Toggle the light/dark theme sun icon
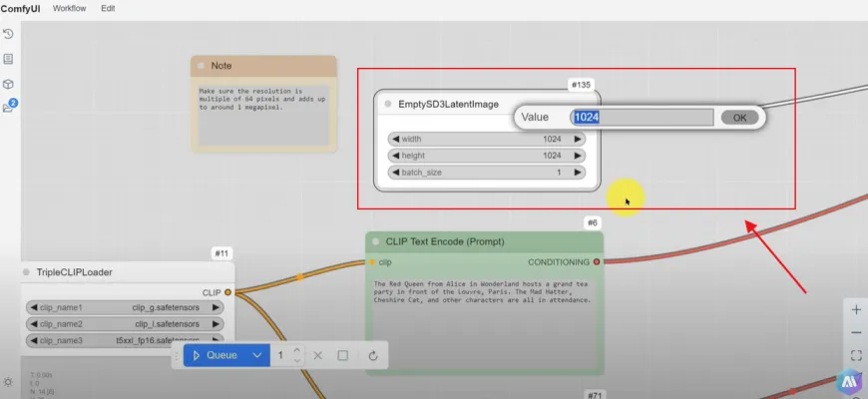This screenshot has height=399, width=868. click(x=9, y=382)
